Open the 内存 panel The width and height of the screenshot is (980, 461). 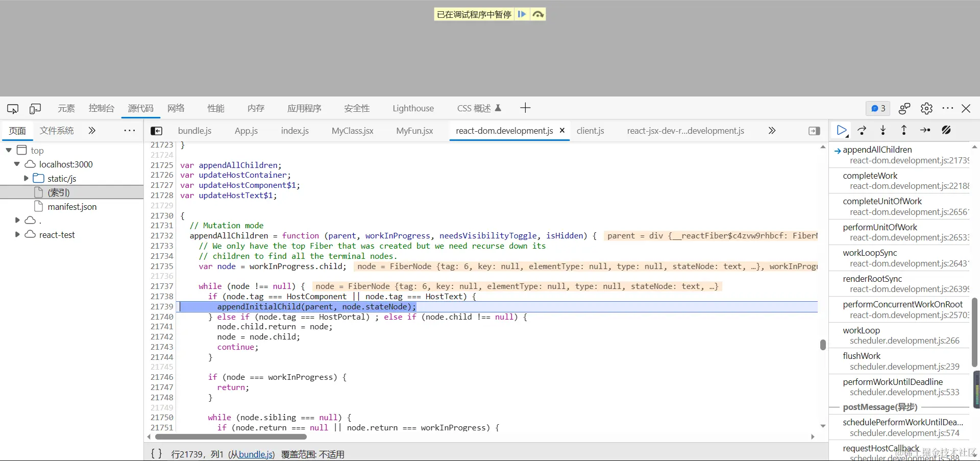pos(256,108)
